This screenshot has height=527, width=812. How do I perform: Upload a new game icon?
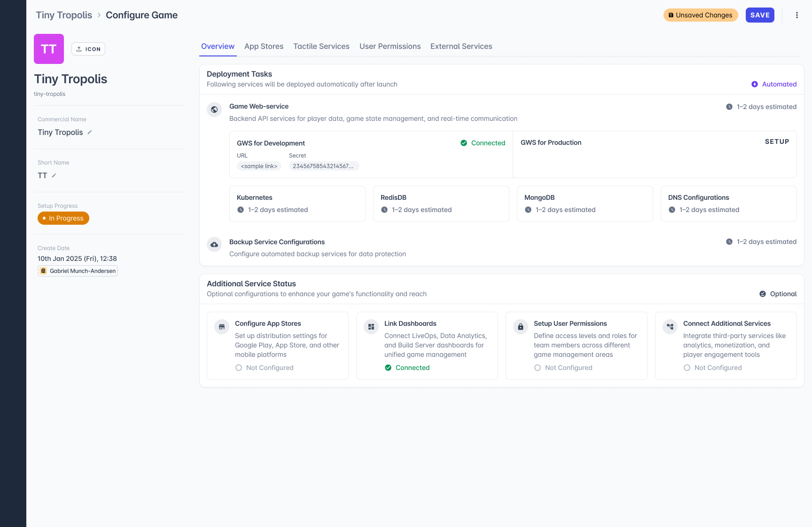point(88,49)
